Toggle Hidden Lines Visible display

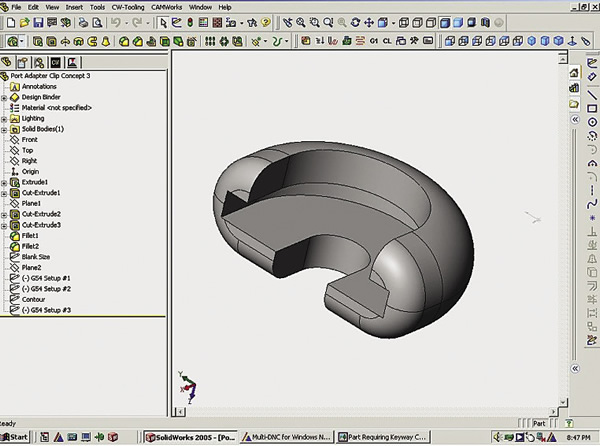pyautogui.click(x=417, y=23)
